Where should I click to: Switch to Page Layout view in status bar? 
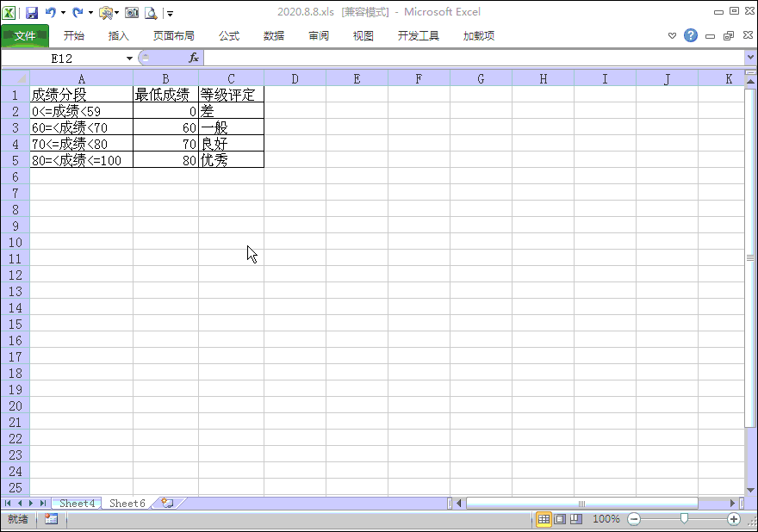pos(562,518)
